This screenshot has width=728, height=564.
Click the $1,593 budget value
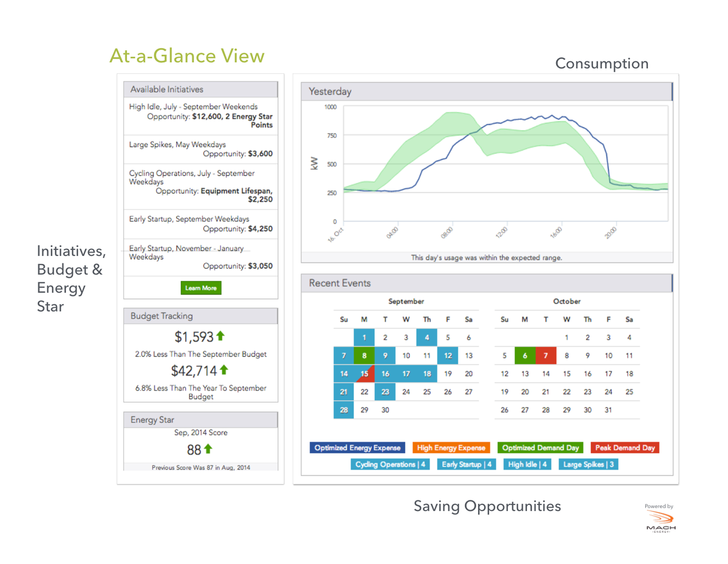194,337
